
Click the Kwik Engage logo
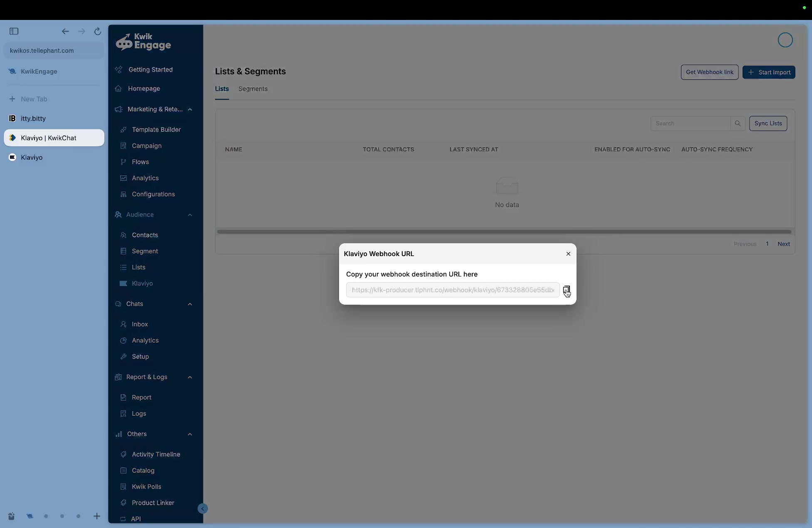[x=143, y=42]
